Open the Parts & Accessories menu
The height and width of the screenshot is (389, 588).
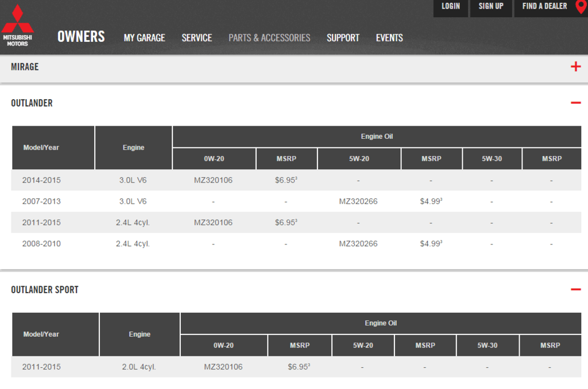(x=269, y=38)
